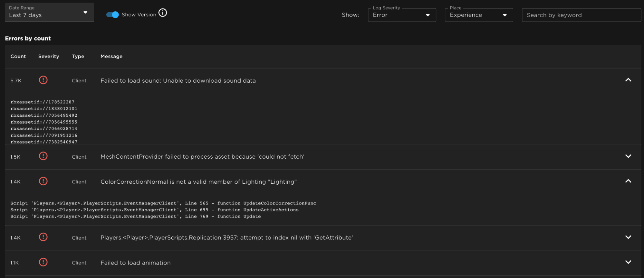
Task: Toggle the Show Version switch
Action: point(112,15)
